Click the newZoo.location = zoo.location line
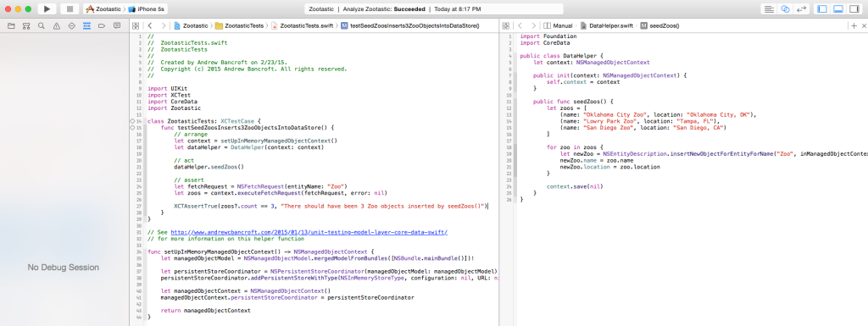868x326 pixels. pyautogui.click(x=610, y=166)
